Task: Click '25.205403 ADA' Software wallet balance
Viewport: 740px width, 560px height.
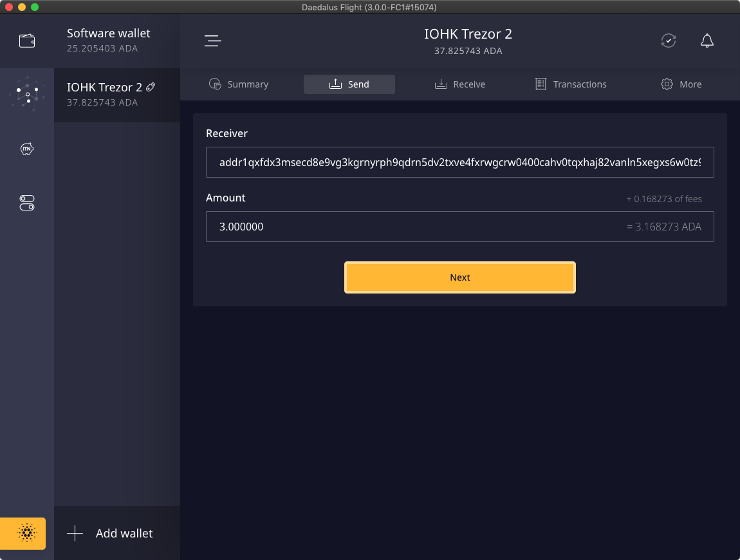Action: click(x=102, y=48)
